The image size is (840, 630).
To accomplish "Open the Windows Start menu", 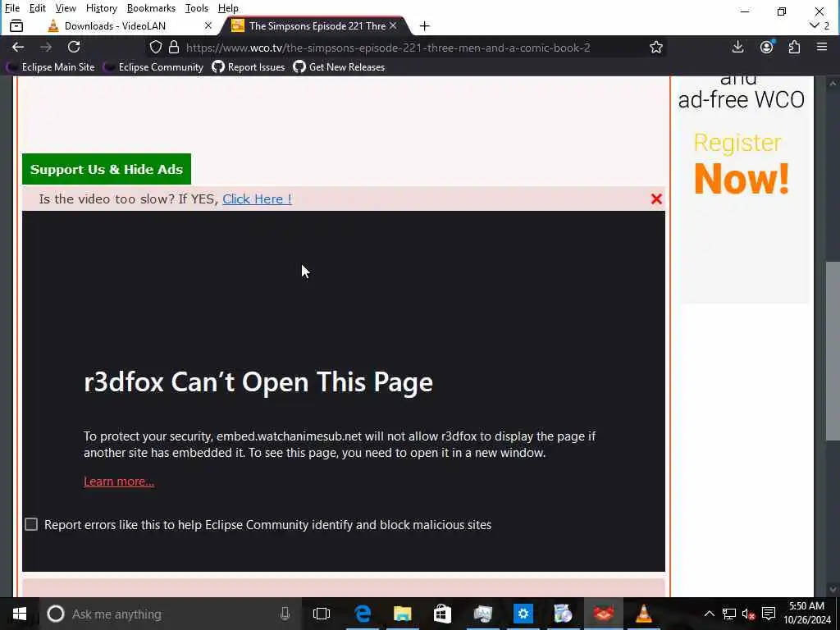I will (20, 614).
